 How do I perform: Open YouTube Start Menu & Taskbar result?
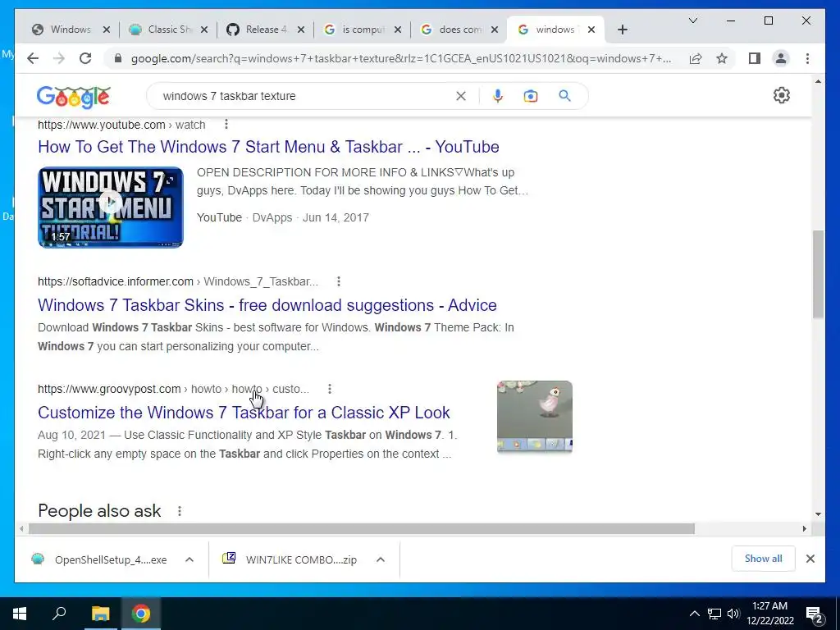tap(268, 147)
